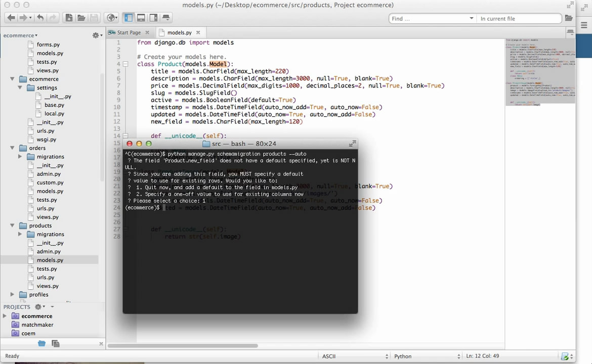Open the hamburger menu icon at top right
This screenshot has width=592, height=364.
coord(584,25)
